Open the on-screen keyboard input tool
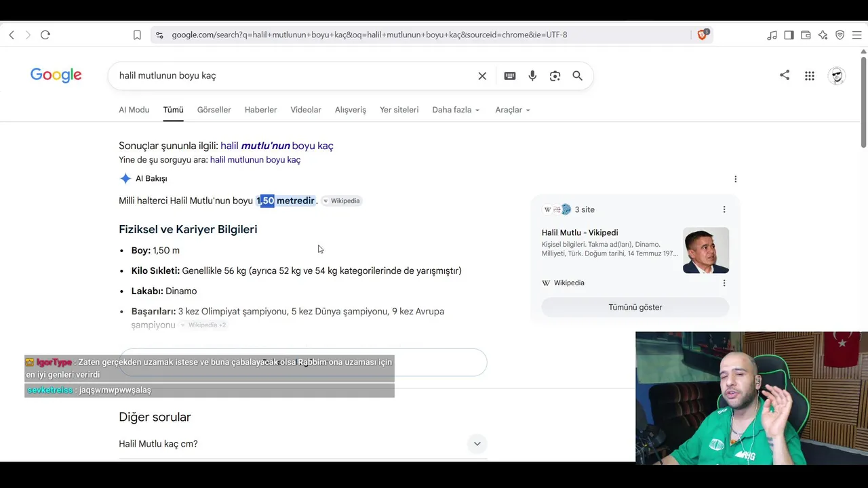Screen dimensions: 868x488 pyautogui.click(x=510, y=76)
